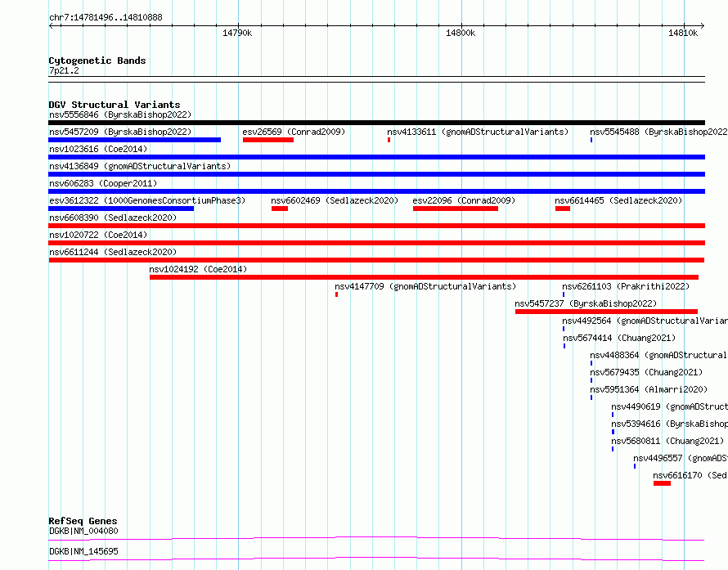Click the 7p21.2 band label
The height and width of the screenshot is (570, 728).
click(64, 71)
